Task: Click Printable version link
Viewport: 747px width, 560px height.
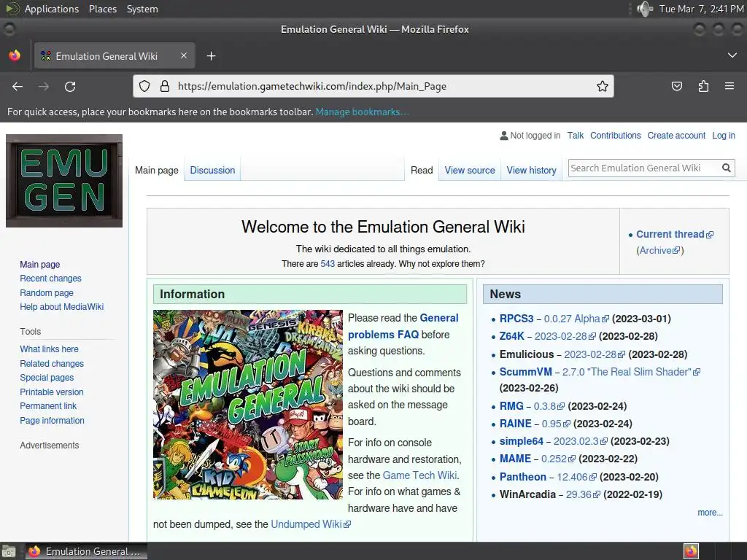Action: [x=52, y=392]
